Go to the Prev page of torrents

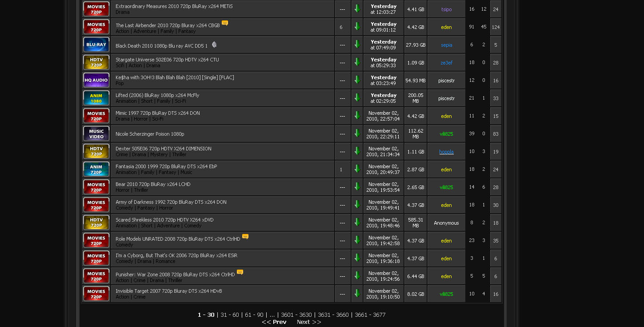(x=274, y=322)
